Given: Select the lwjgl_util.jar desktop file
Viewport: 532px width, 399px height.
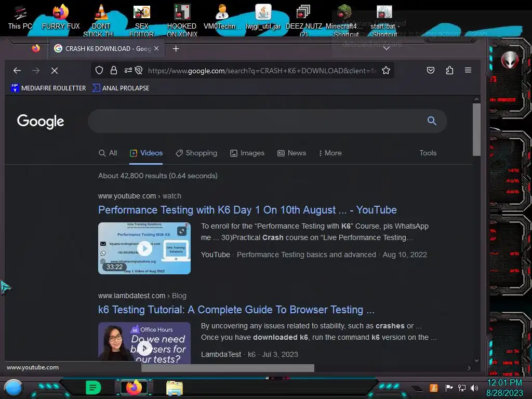Looking at the screenshot, I should [x=263, y=17].
